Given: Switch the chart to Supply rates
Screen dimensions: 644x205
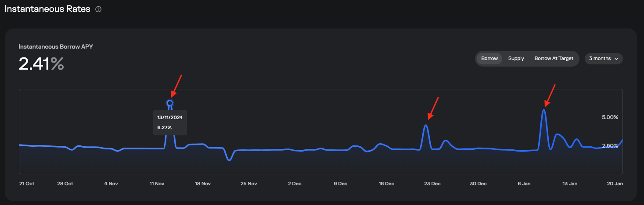Looking at the screenshot, I should click(x=516, y=58).
